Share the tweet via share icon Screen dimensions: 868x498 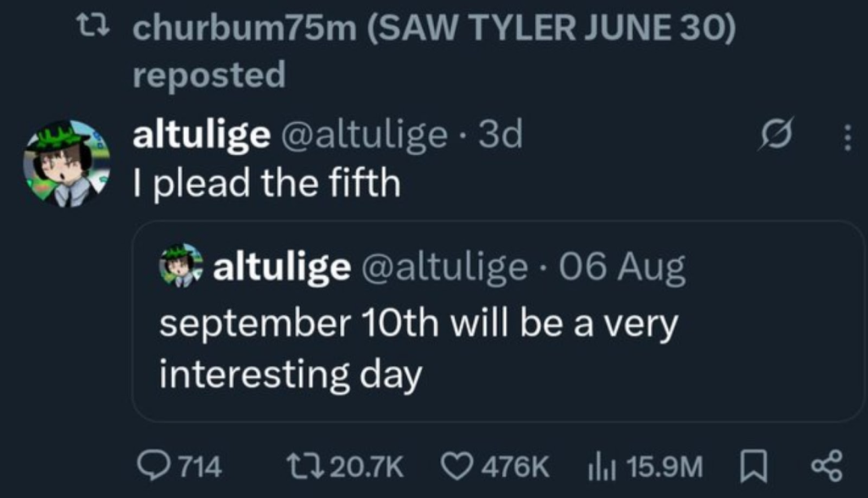tap(827, 466)
